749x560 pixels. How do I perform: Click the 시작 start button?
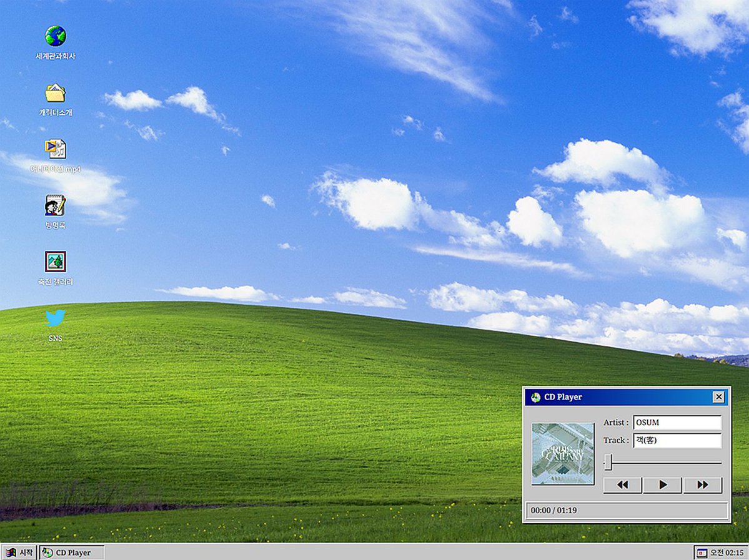[x=19, y=553]
